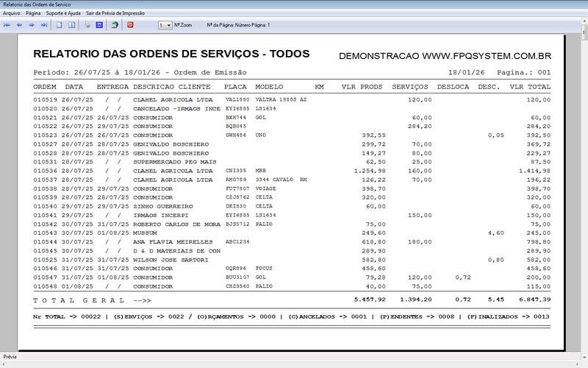Click plate BXH744

pos(236,118)
